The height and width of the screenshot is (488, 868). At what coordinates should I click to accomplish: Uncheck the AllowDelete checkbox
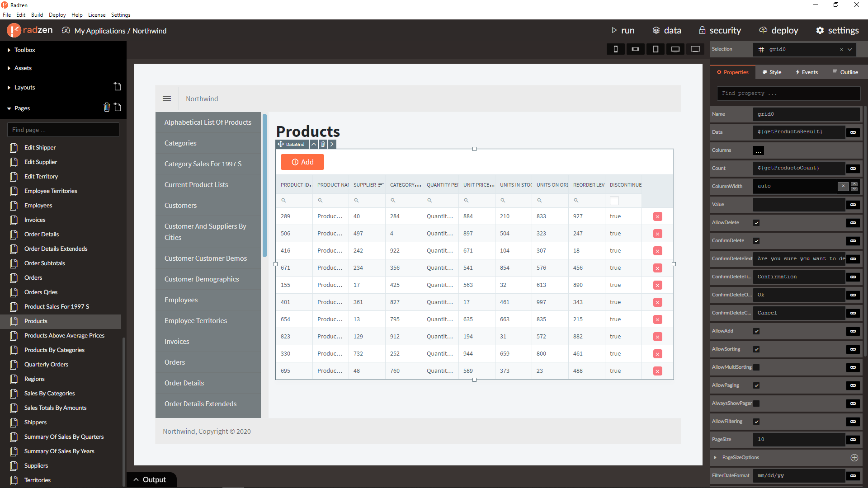pos(756,223)
